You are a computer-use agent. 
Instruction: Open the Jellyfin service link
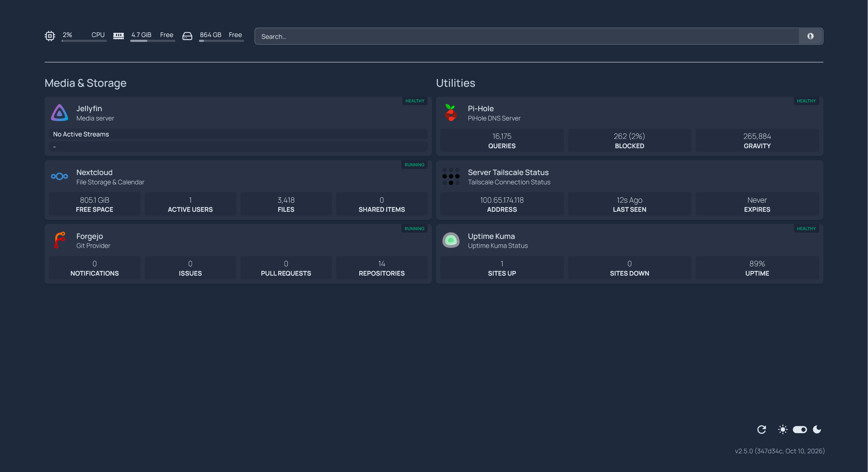click(x=89, y=108)
